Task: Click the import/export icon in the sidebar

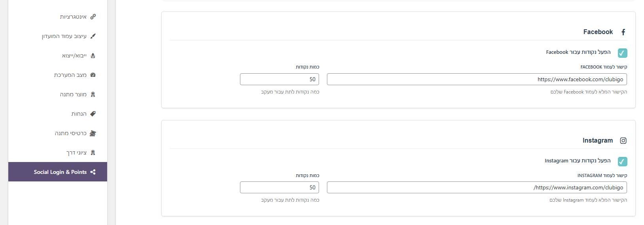Action: pyautogui.click(x=93, y=55)
